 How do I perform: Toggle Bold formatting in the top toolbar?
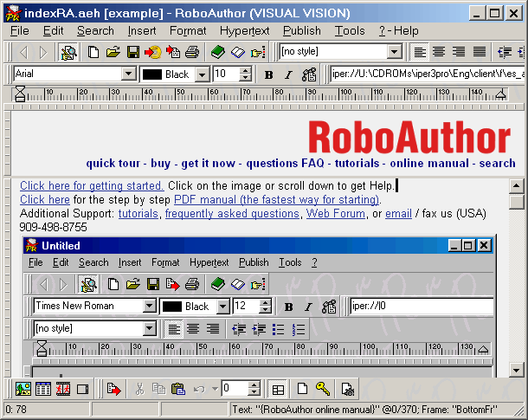[x=269, y=74]
